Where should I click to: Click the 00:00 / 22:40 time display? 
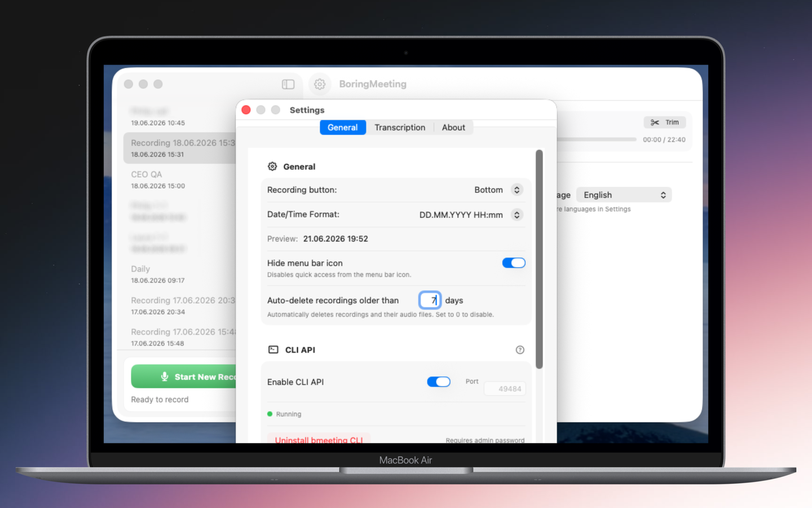(664, 139)
